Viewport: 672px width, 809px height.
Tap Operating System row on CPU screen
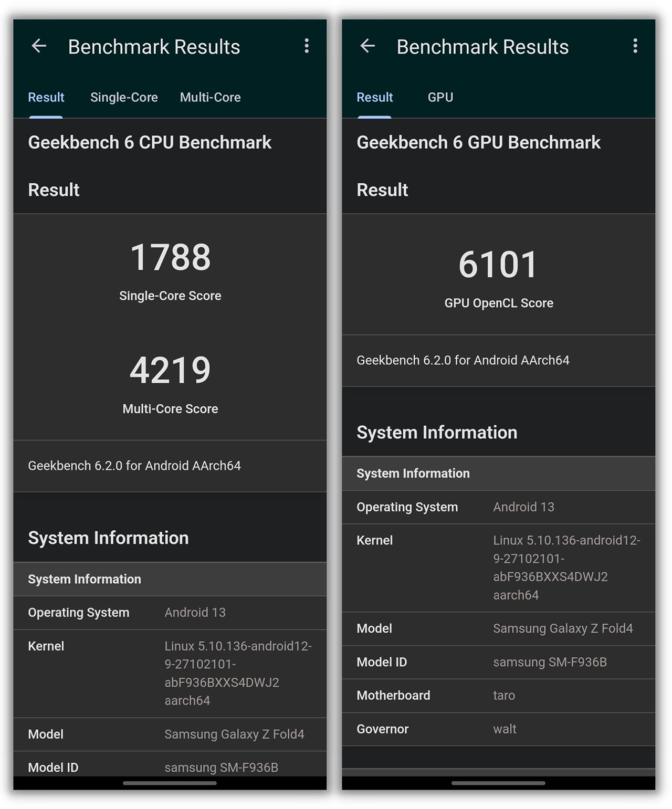pos(170,613)
